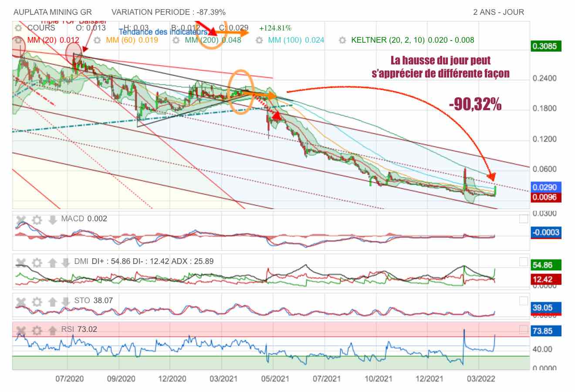Tick the checkbox on RSI panel
This screenshot has width=575, height=392.
(x=524, y=329)
